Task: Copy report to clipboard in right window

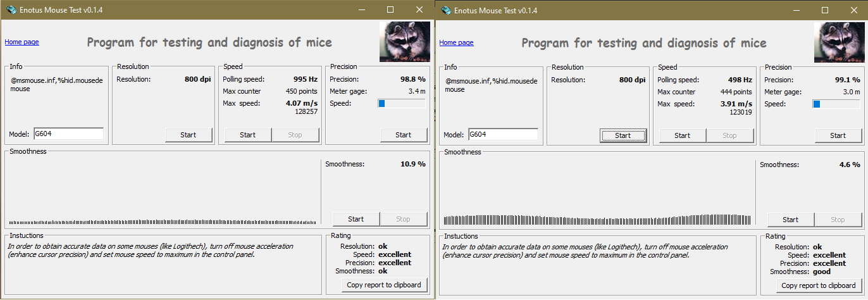Action: coord(819,285)
